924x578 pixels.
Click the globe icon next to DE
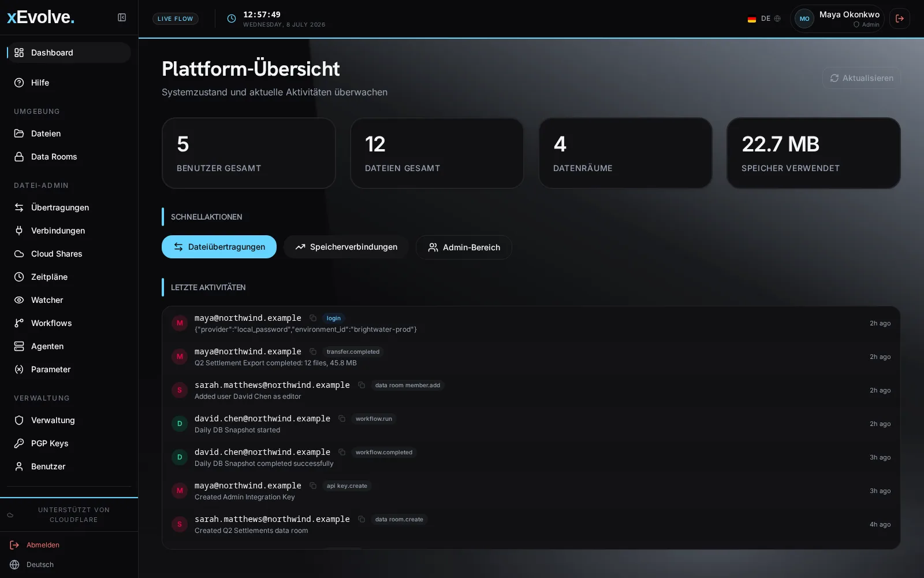(x=777, y=18)
